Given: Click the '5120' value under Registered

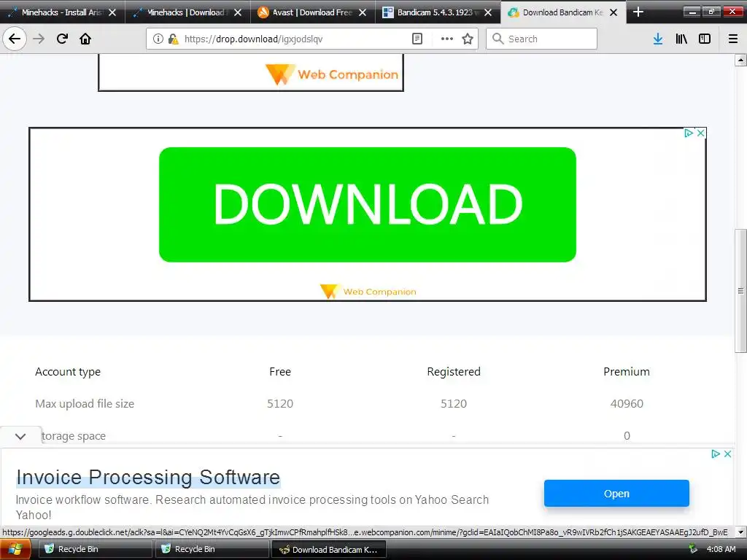Looking at the screenshot, I should click(x=454, y=403).
